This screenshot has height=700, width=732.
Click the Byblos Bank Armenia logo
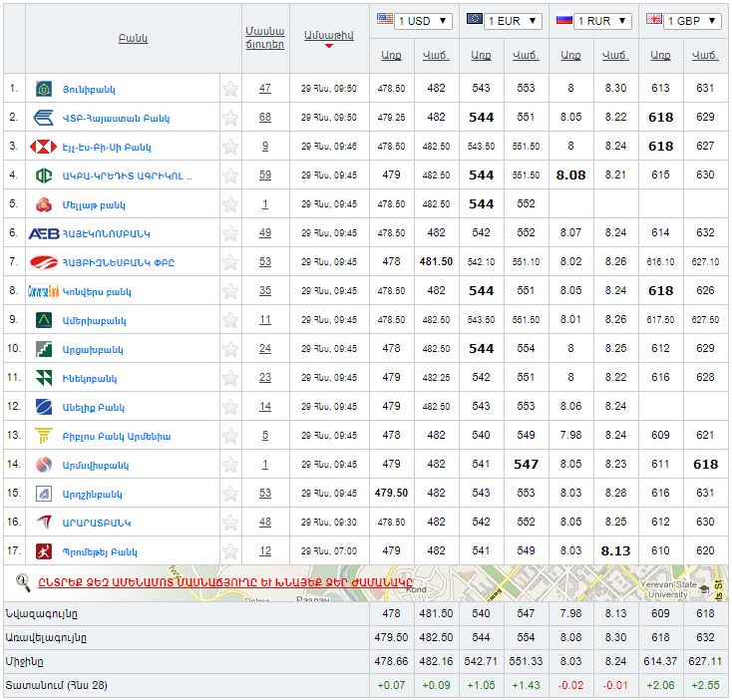click(43, 436)
